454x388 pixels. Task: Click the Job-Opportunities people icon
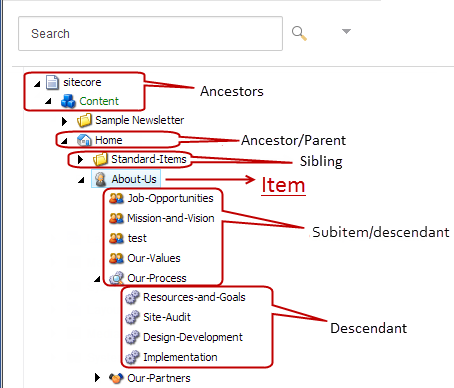(116, 199)
